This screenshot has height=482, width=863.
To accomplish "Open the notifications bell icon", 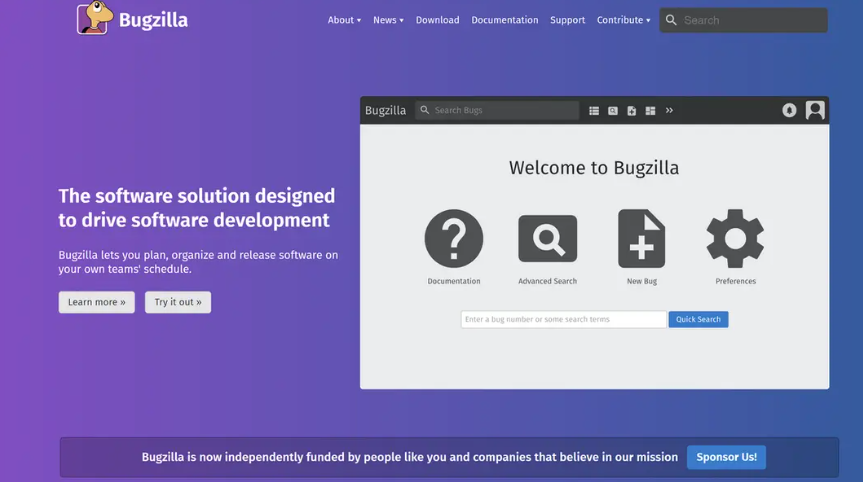I will 789,110.
